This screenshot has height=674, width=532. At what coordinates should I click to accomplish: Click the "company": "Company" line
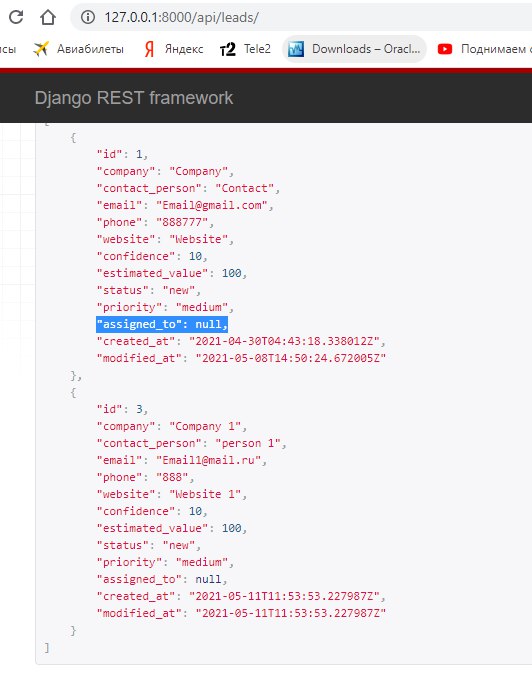(165, 171)
